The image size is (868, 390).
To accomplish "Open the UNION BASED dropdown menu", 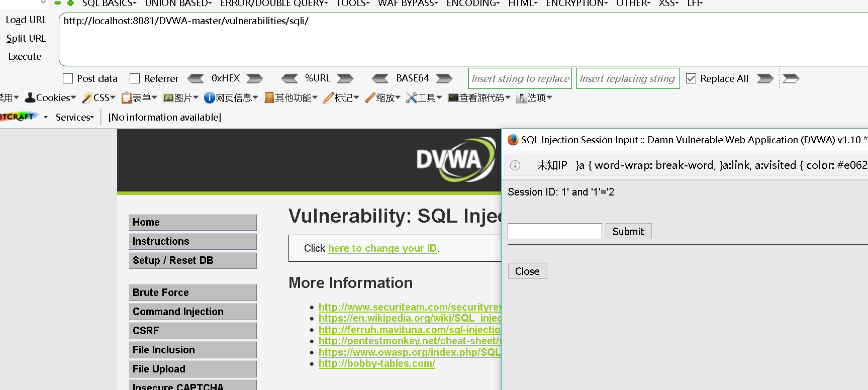I will point(178,3).
